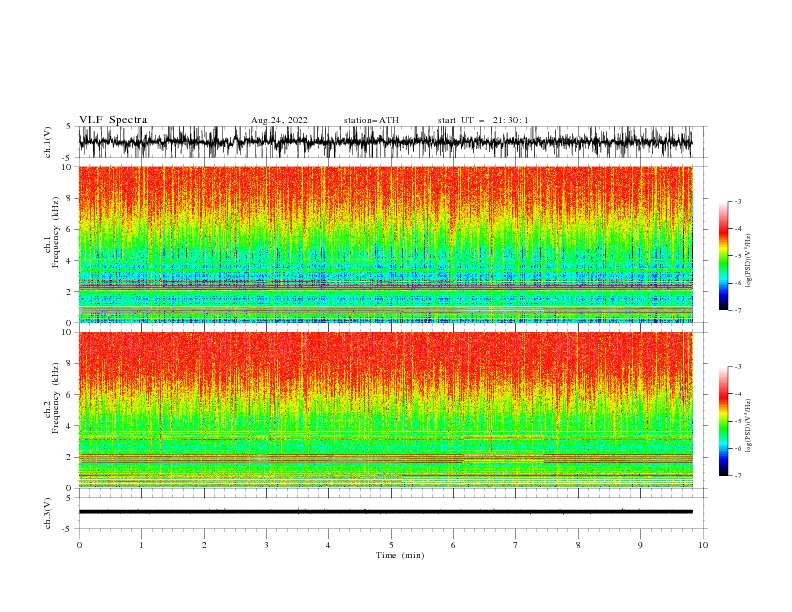Click time axis tick label "6"

[x=453, y=545]
